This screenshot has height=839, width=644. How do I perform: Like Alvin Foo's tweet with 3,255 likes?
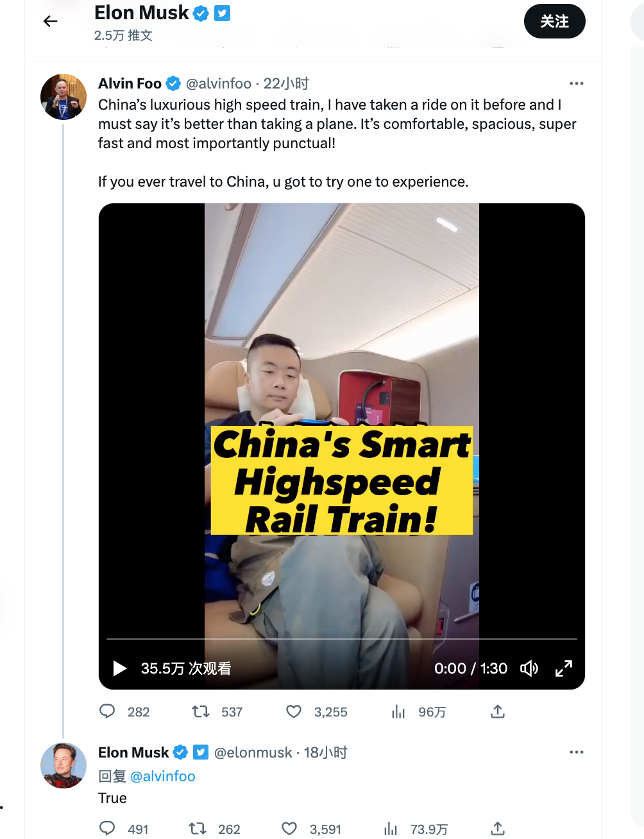294,711
